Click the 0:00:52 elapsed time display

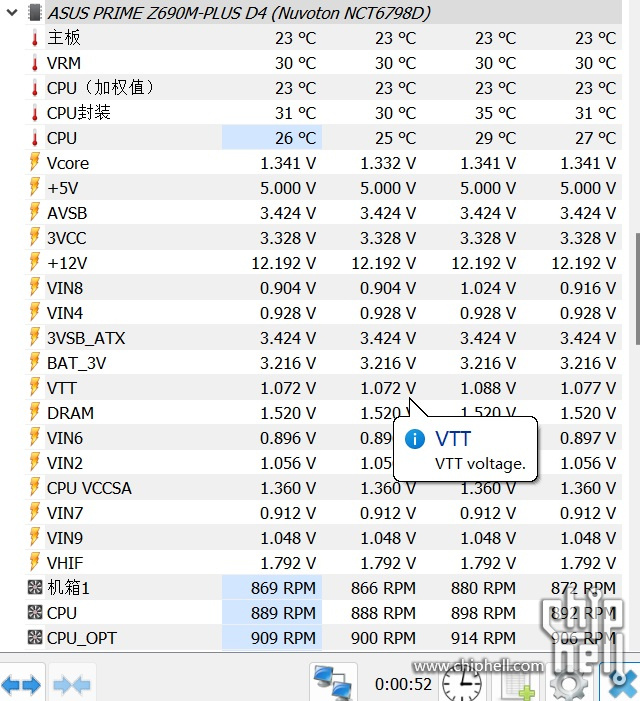tap(403, 684)
